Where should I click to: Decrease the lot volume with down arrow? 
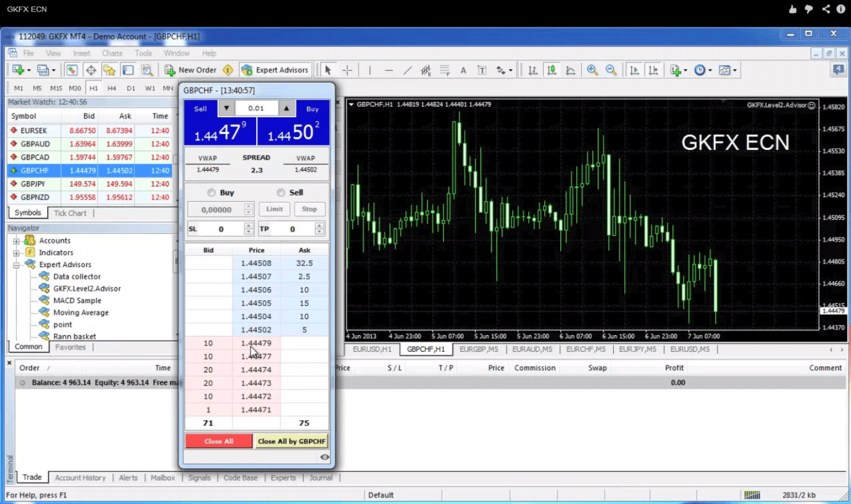(227, 108)
